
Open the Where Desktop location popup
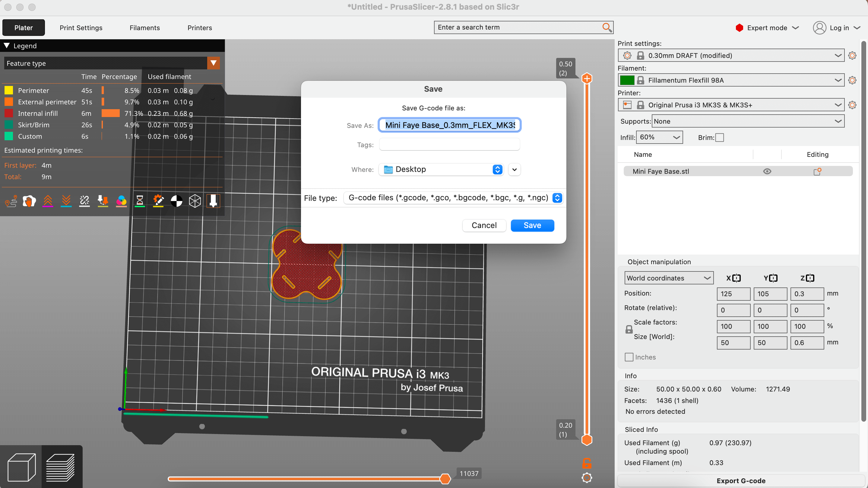[441, 169]
